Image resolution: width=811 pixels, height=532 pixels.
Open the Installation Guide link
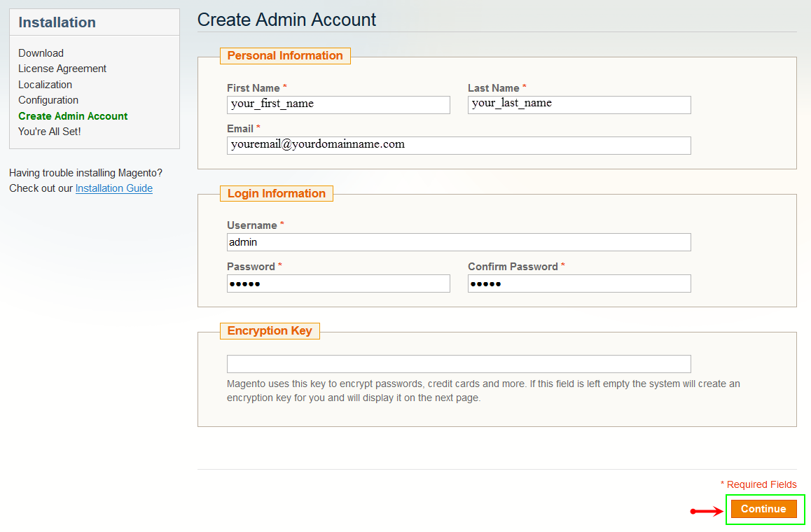(114, 188)
